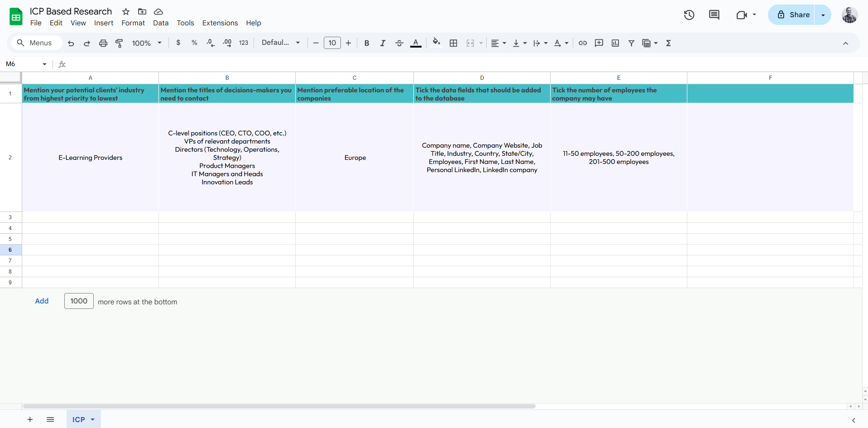Undo the last action
Image resolution: width=868 pixels, height=428 pixels.
tap(71, 43)
